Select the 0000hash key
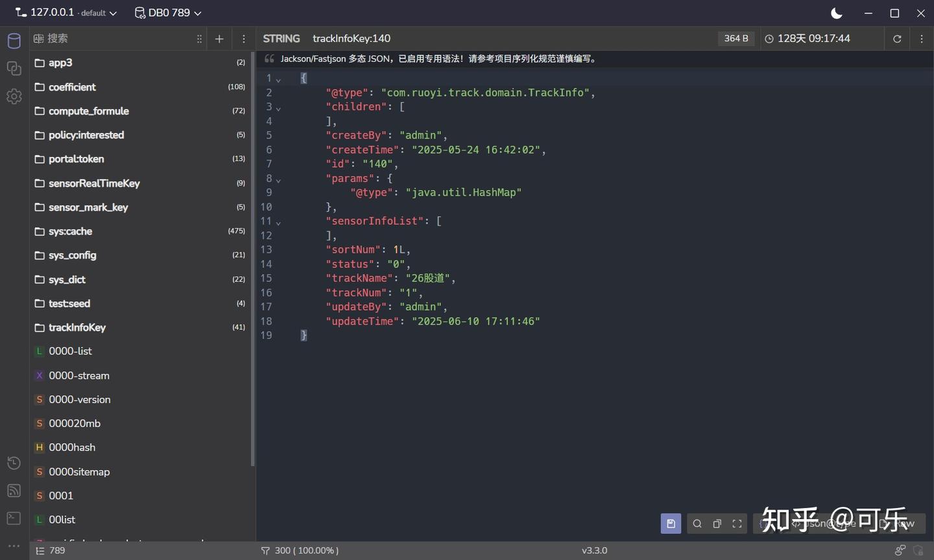This screenshot has width=934, height=560. tap(140, 447)
